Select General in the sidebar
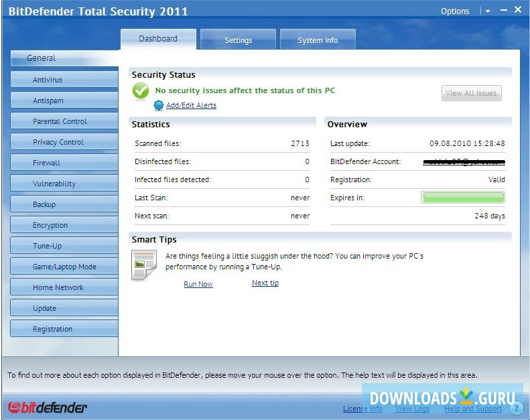This screenshot has width=530, height=420. pos(64,58)
